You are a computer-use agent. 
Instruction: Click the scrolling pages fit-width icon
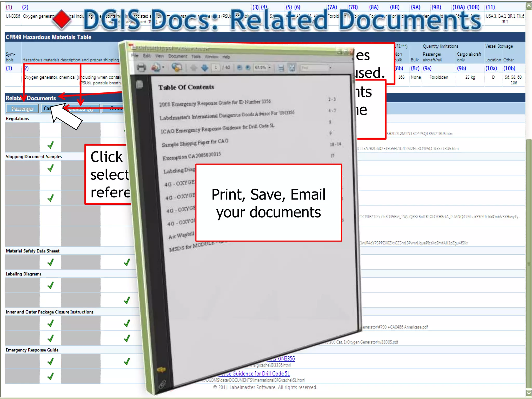pos(281,68)
